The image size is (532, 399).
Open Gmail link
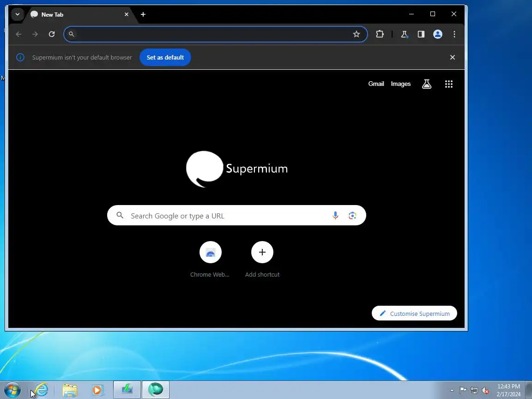coord(376,84)
